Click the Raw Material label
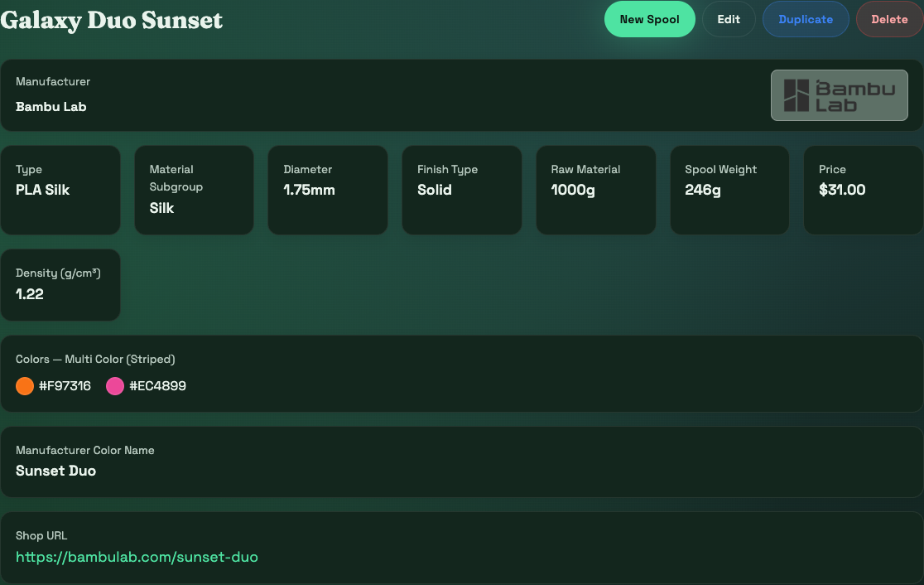924x585 pixels. (585, 169)
